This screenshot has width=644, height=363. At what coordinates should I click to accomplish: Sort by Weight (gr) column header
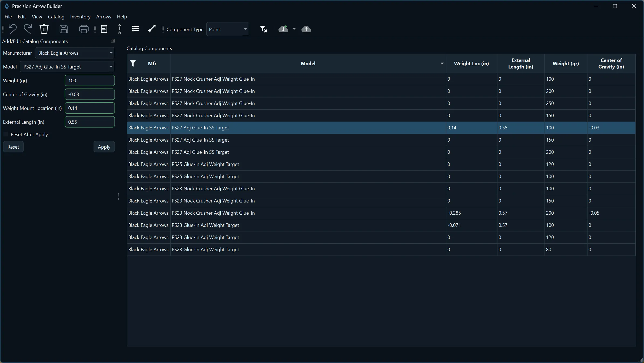(566, 63)
